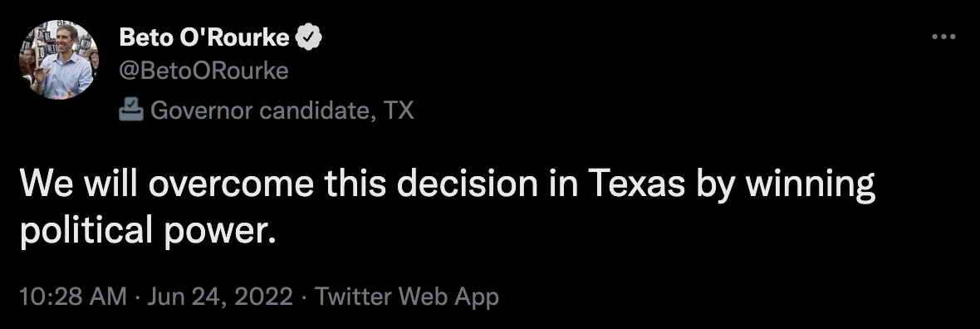980x329 pixels.
Task: Click the Governor candidate, TX label
Action: tap(282, 110)
